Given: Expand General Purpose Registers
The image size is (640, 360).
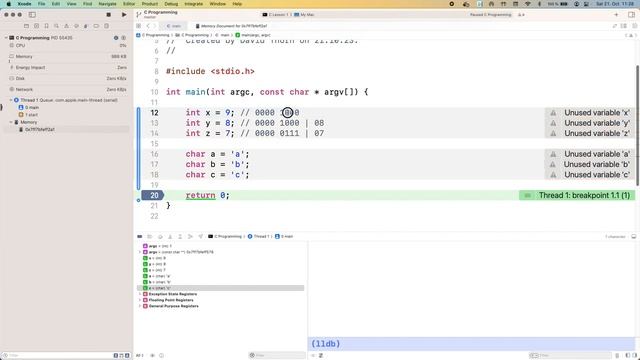Looking at the screenshot, I should pyautogui.click(x=140, y=306).
